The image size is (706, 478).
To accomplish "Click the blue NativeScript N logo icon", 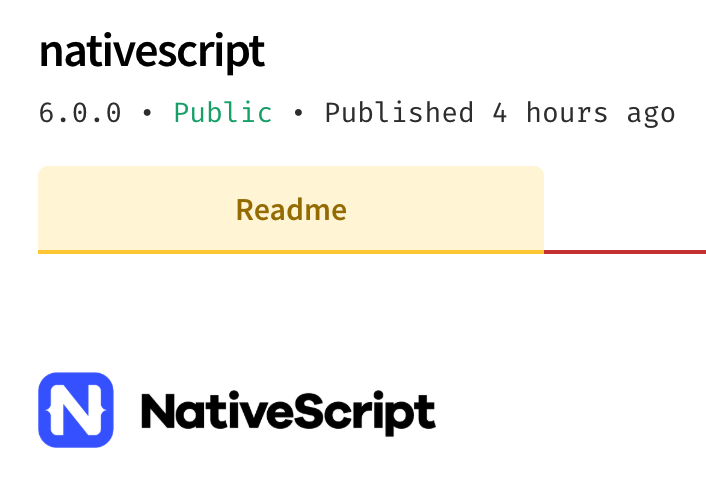I will 76,410.
